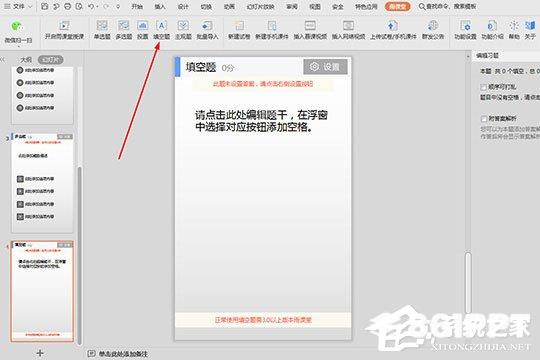The image size is (540, 360).
Task: Expand the undo history dropdown arrow
Action: click(97, 7)
